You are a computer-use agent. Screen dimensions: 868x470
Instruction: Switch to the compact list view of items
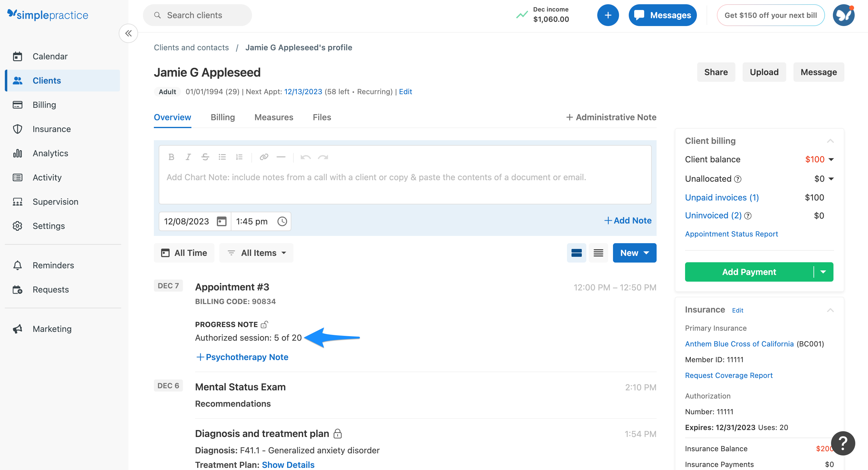598,253
